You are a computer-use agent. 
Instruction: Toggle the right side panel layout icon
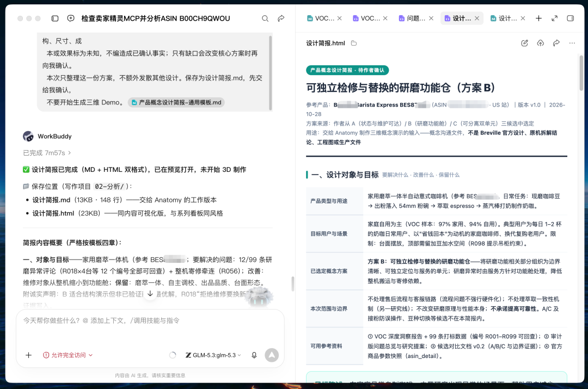(571, 18)
